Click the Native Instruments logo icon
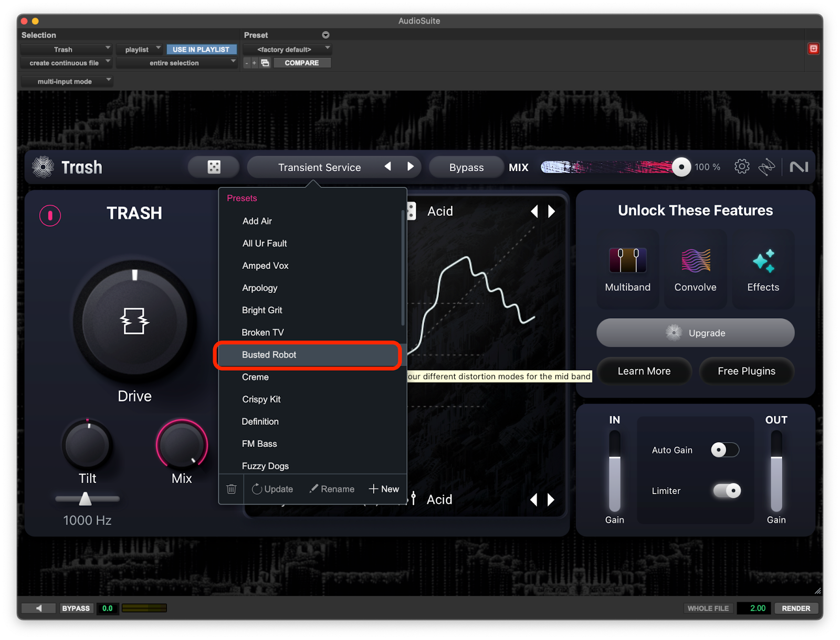Viewport: 840px width, 640px height. point(799,167)
